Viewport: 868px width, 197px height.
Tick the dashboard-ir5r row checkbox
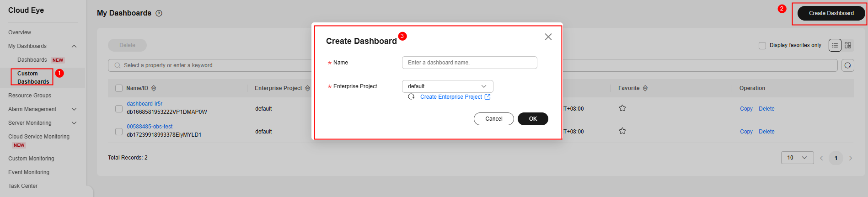[x=119, y=109]
